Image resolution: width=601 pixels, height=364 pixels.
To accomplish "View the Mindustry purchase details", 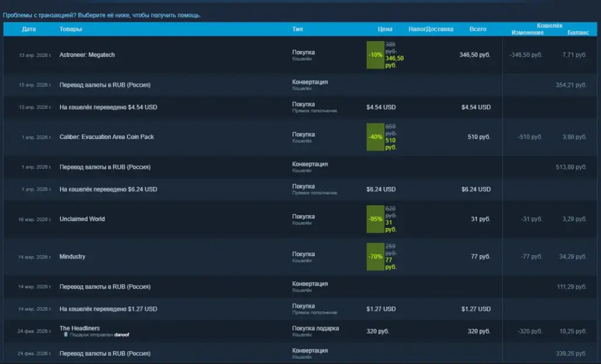I will (72, 257).
